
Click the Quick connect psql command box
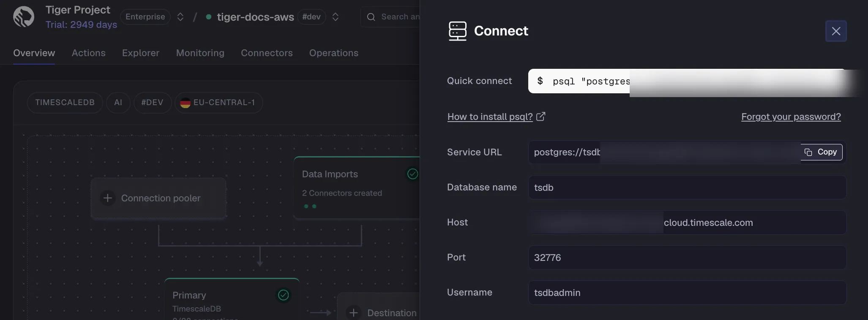coord(687,81)
